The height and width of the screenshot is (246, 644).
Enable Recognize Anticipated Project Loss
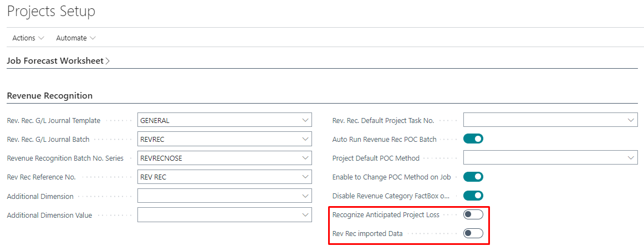click(473, 214)
